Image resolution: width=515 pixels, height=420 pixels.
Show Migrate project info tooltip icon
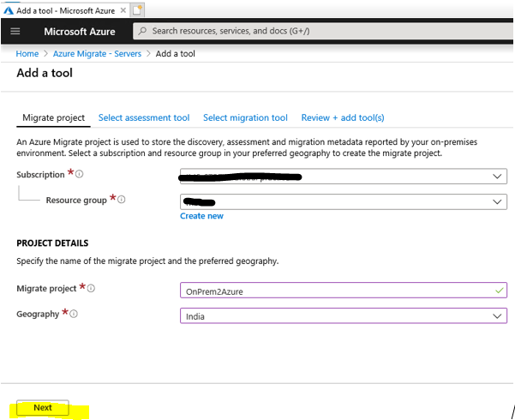91,288
